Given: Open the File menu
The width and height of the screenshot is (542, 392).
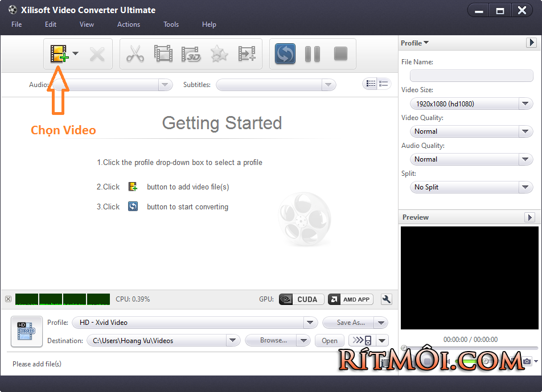Looking at the screenshot, I should click(17, 24).
